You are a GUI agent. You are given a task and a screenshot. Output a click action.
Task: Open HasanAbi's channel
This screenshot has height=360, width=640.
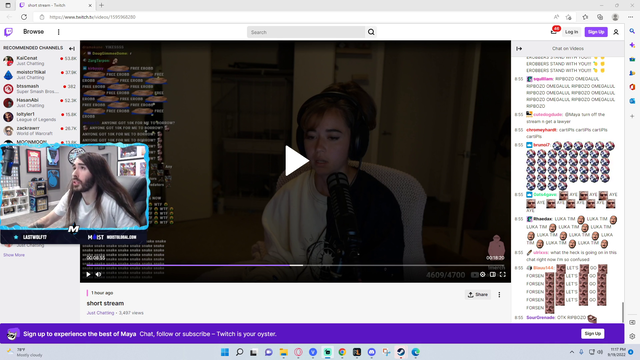tap(40, 102)
